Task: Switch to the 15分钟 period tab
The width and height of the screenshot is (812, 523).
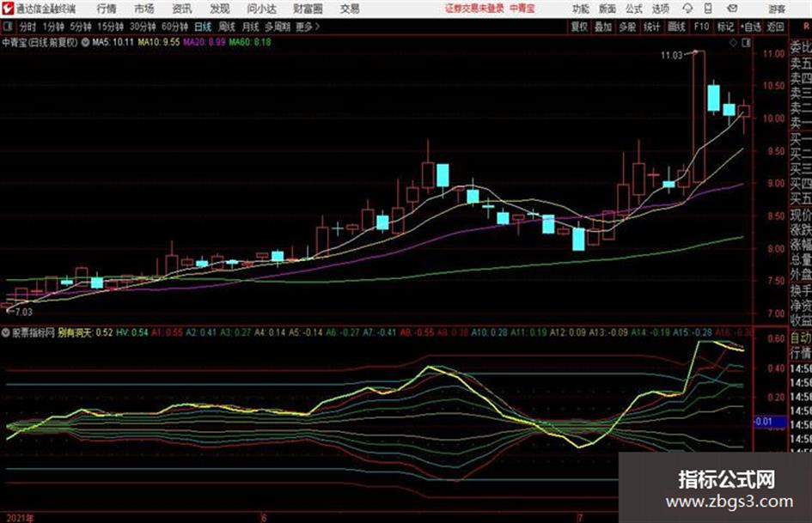Action: [x=111, y=27]
